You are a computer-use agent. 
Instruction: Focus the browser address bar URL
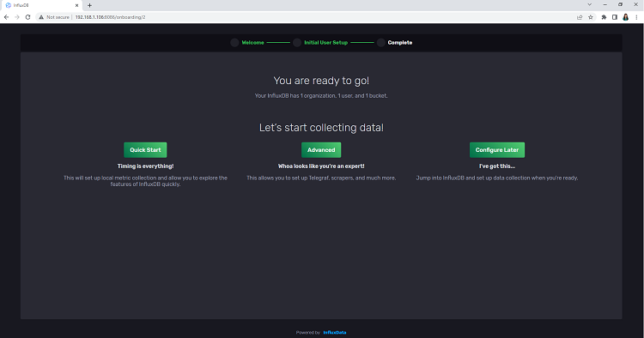(110, 17)
